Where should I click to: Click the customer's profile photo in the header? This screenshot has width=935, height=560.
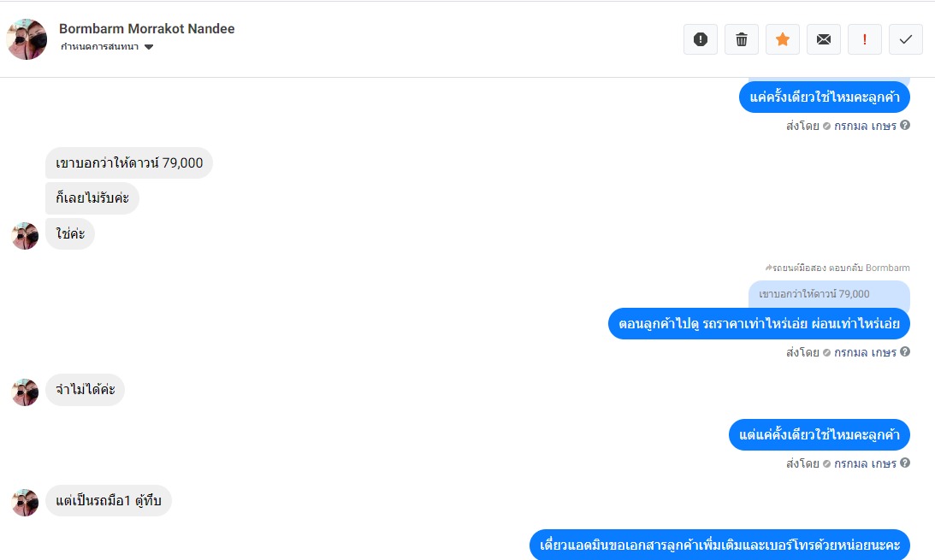pyautogui.click(x=27, y=39)
